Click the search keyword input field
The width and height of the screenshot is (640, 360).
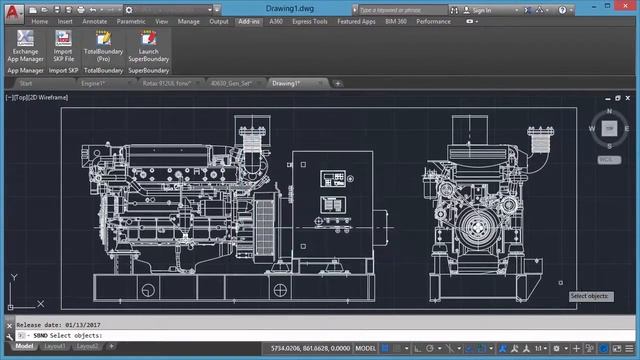pos(402,10)
